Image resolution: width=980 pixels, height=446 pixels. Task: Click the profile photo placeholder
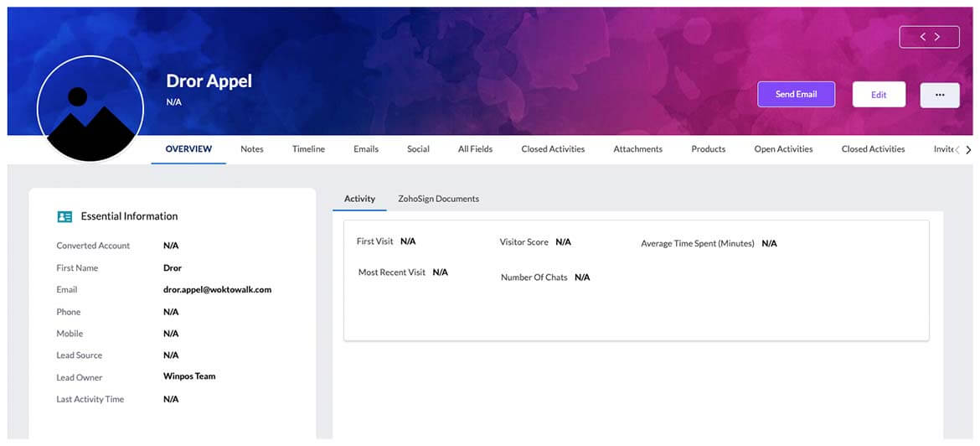(x=90, y=109)
